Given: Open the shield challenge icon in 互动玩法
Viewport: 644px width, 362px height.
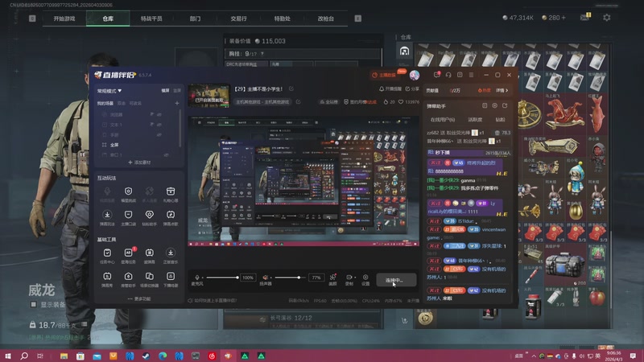Looking at the screenshot, I should click(x=129, y=191).
